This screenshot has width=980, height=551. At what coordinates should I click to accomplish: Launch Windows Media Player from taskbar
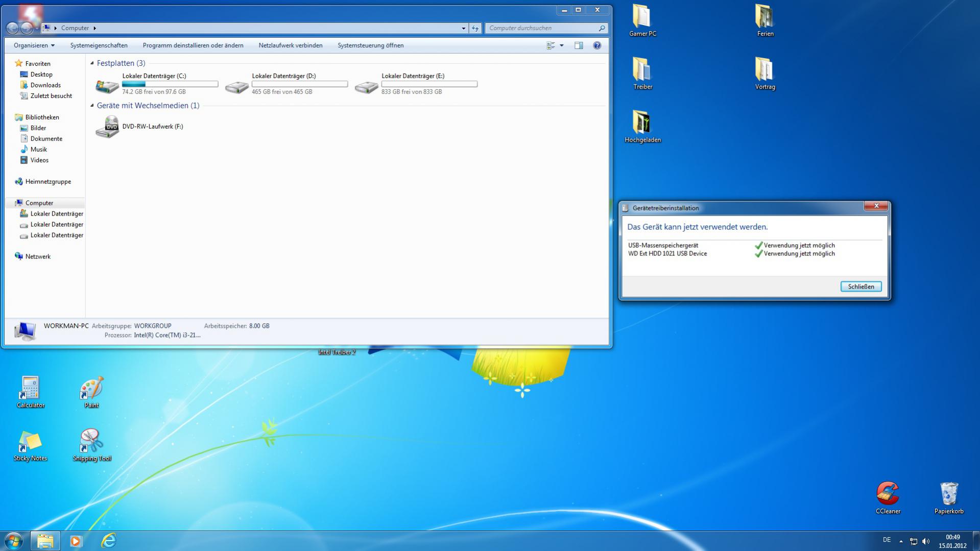coord(76,541)
